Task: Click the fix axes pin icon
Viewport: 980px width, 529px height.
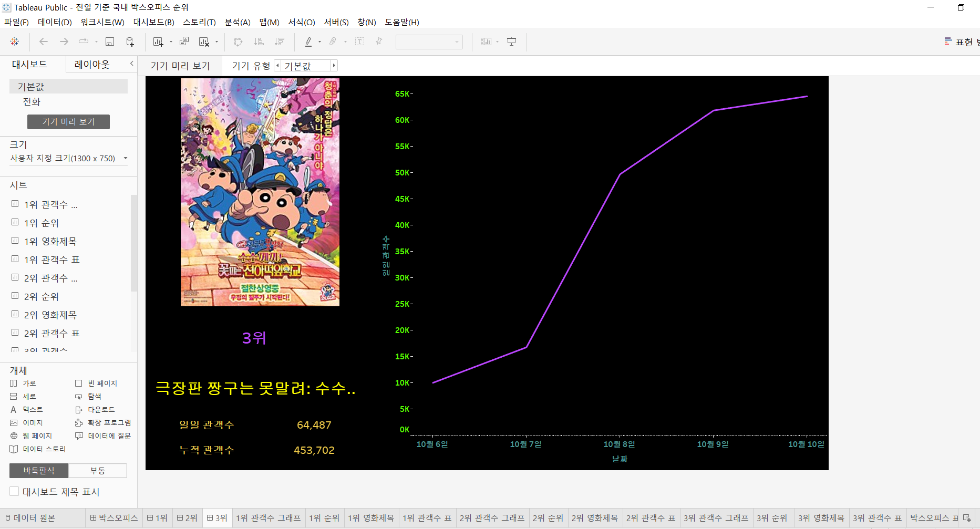Action: (x=379, y=42)
